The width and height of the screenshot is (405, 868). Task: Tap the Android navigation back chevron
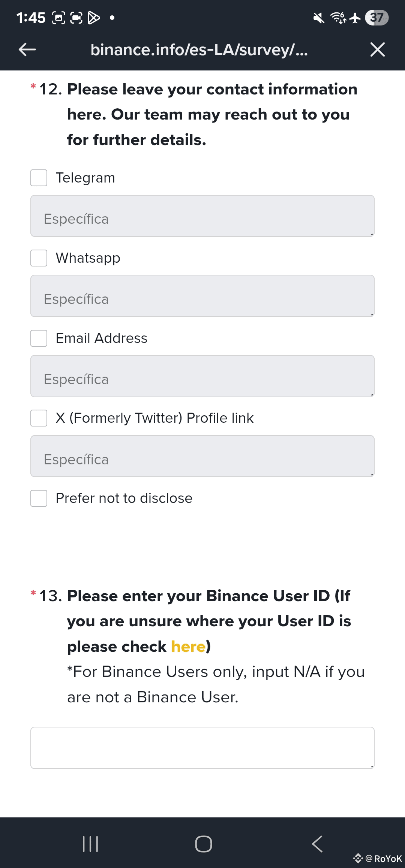(317, 844)
